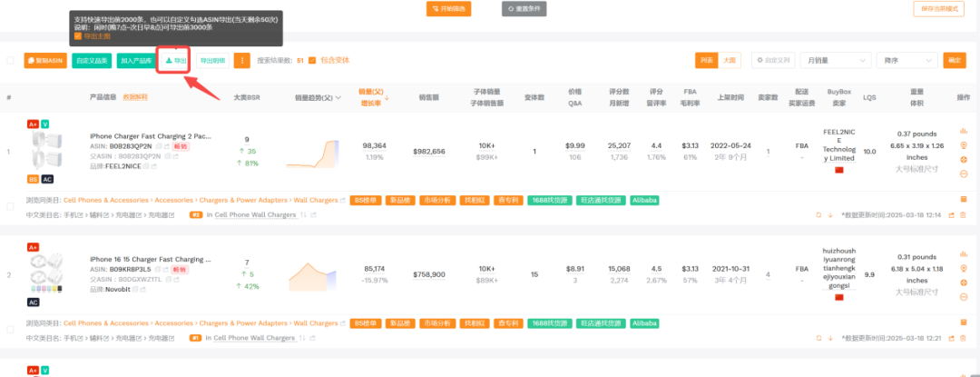Open the iPhone 16 15 Charger Fast Charging product title
Image resolution: width=980 pixels, height=377 pixels.
pos(151,259)
